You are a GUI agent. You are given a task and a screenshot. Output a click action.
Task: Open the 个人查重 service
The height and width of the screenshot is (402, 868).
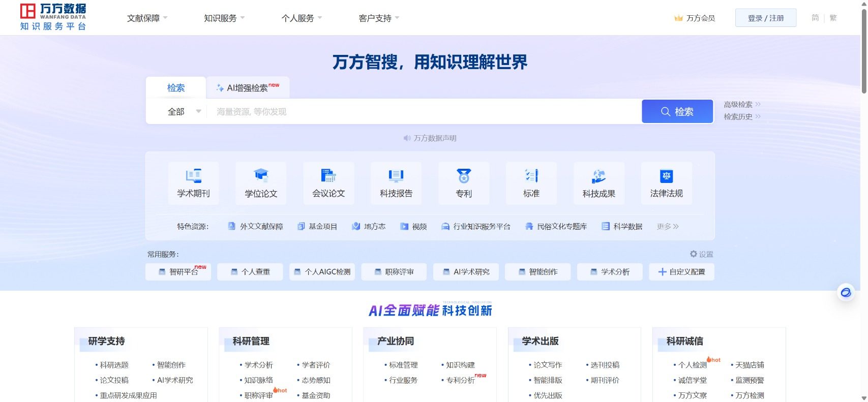(250, 272)
